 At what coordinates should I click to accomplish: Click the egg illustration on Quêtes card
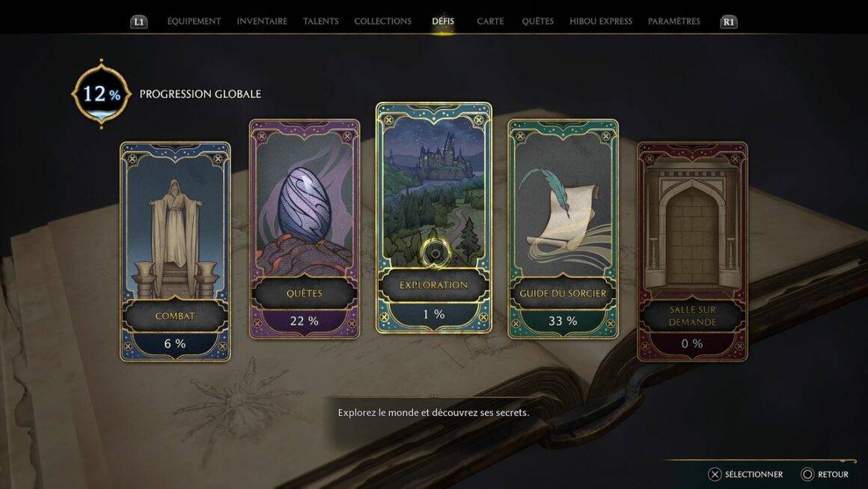click(x=304, y=205)
